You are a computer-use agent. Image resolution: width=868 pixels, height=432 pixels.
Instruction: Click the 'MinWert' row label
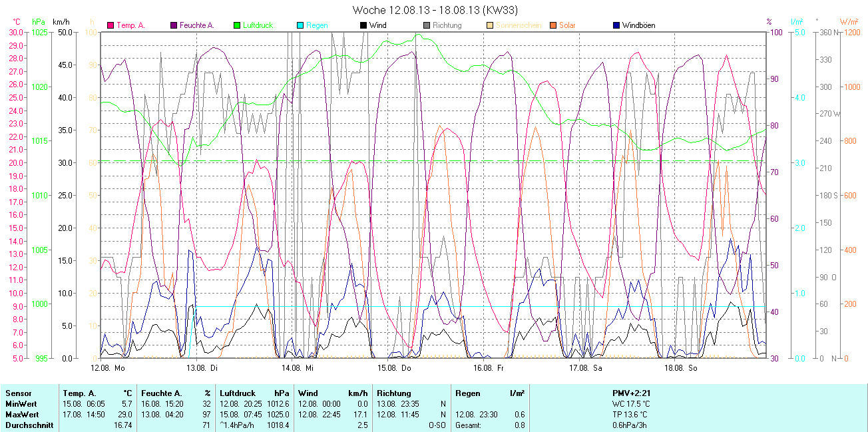[x=21, y=404]
